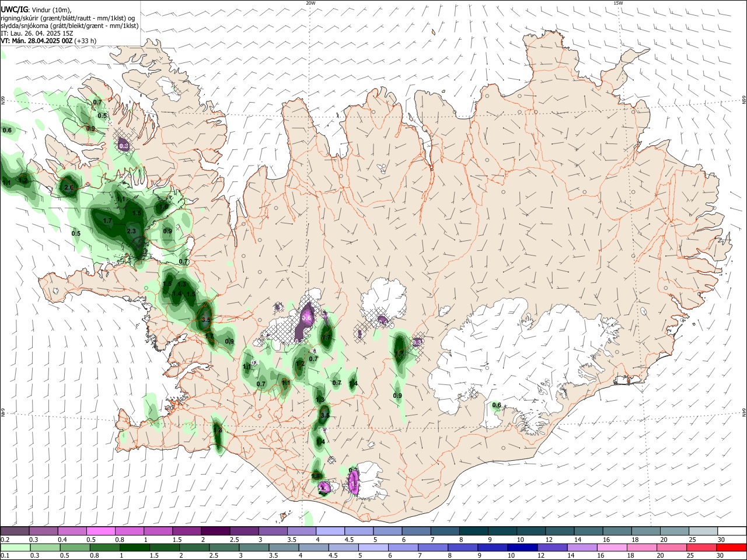Pick the snow-scale swatch starting at 0.5

coord(100,531)
